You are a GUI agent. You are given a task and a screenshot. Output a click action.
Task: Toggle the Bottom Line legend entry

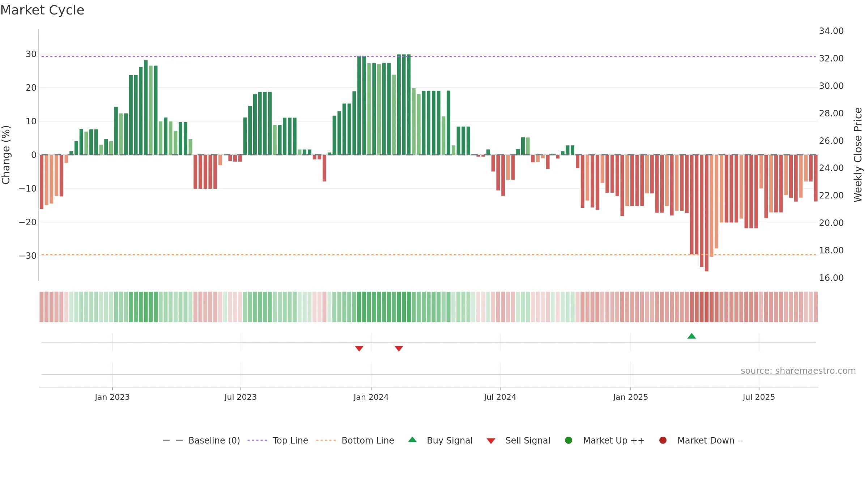pos(355,440)
